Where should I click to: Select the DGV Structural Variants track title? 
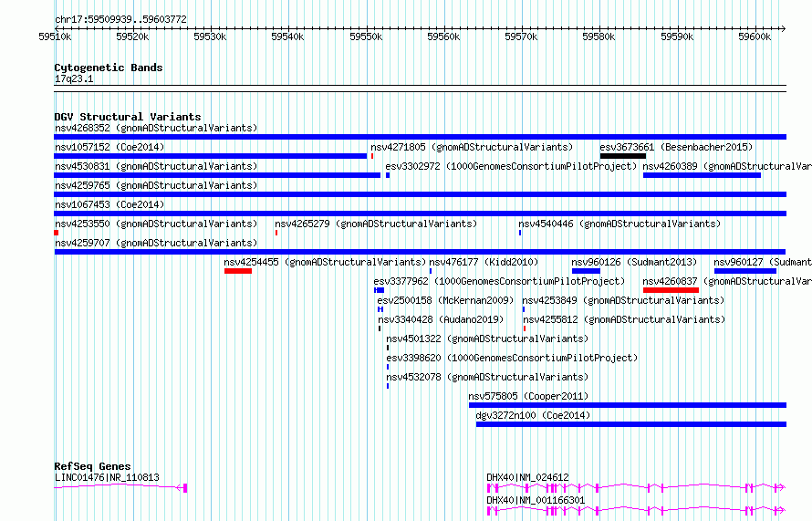(128, 117)
